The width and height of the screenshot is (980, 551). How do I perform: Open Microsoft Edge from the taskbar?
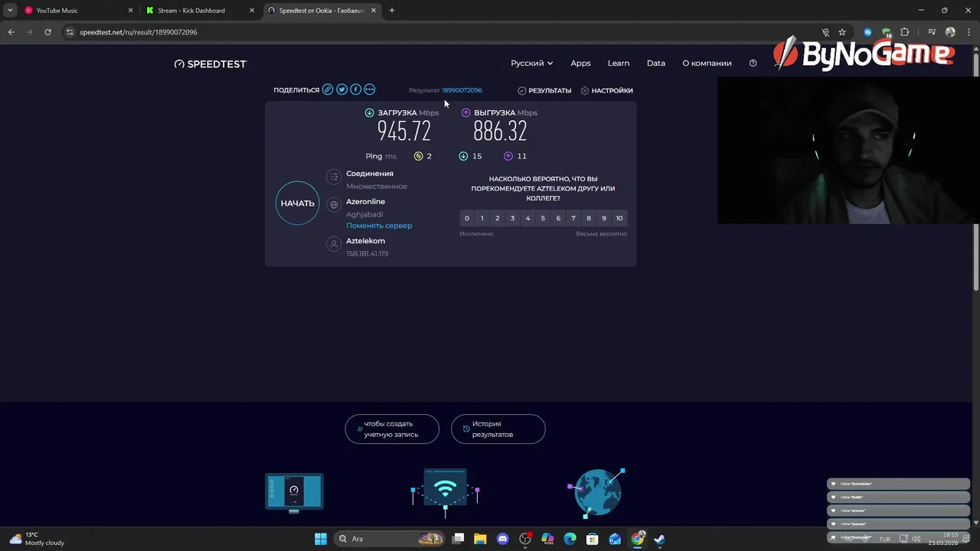570,539
